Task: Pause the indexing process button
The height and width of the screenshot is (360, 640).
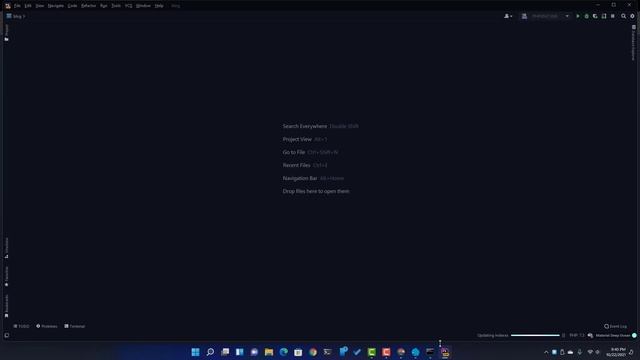Action: (564, 336)
